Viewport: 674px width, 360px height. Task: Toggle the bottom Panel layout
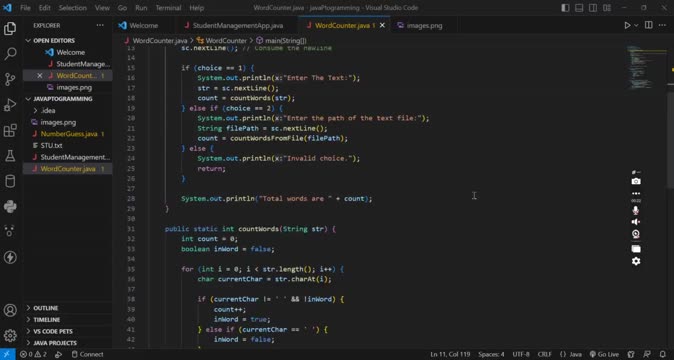pos(579,8)
